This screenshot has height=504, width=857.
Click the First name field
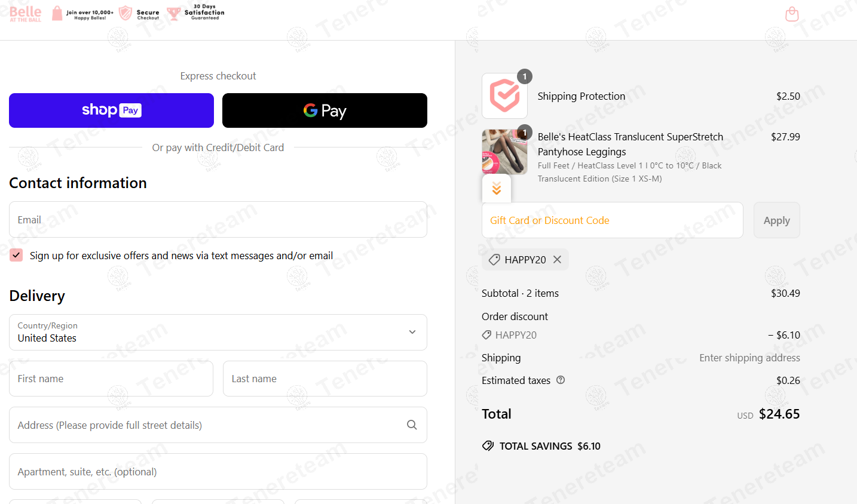pos(111,379)
